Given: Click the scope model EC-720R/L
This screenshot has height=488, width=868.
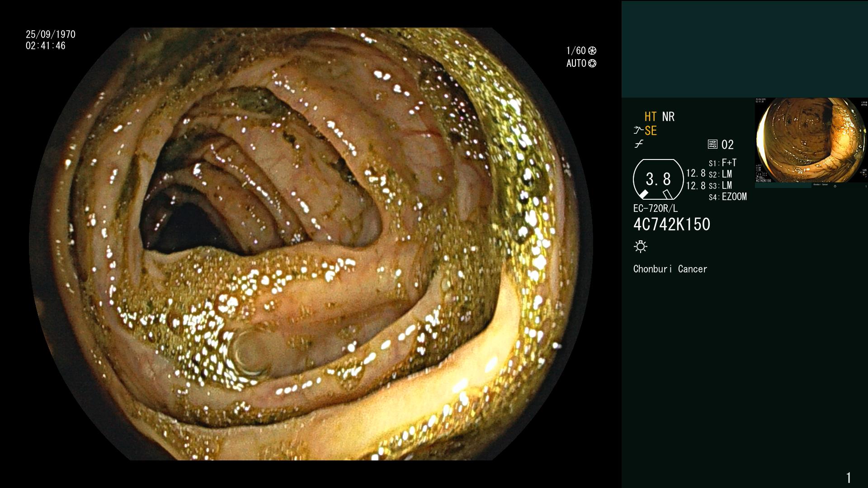Looking at the screenshot, I should [656, 208].
